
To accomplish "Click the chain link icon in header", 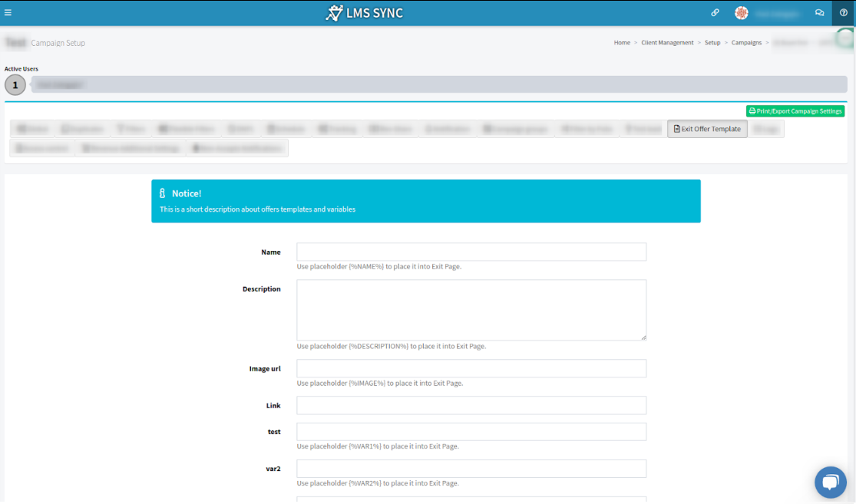I will (x=715, y=13).
